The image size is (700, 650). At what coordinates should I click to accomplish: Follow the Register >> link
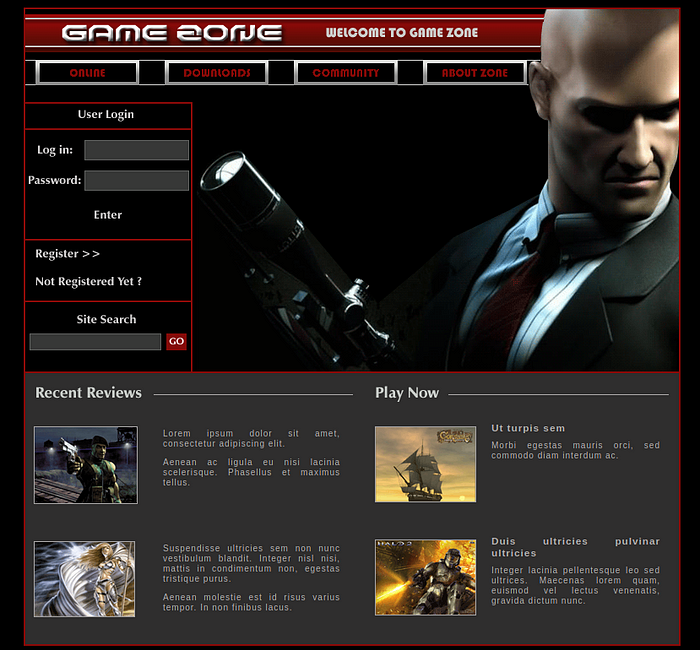tap(67, 254)
